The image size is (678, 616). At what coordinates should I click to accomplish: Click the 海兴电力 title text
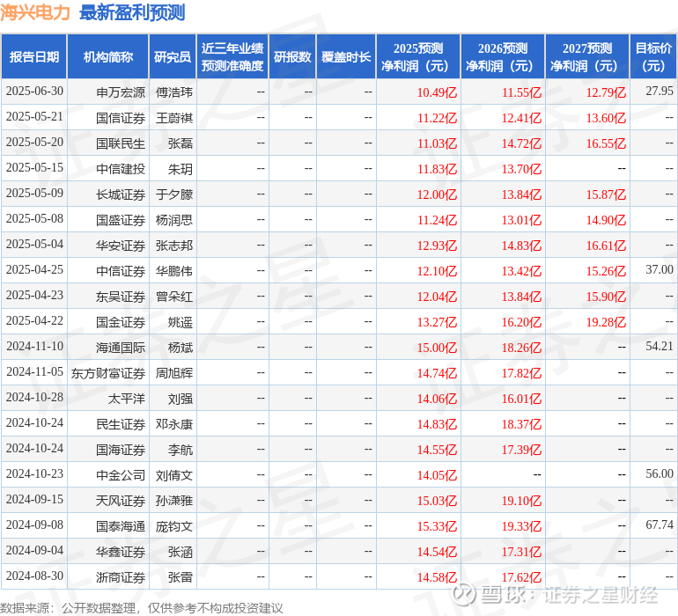coord(35,12)
